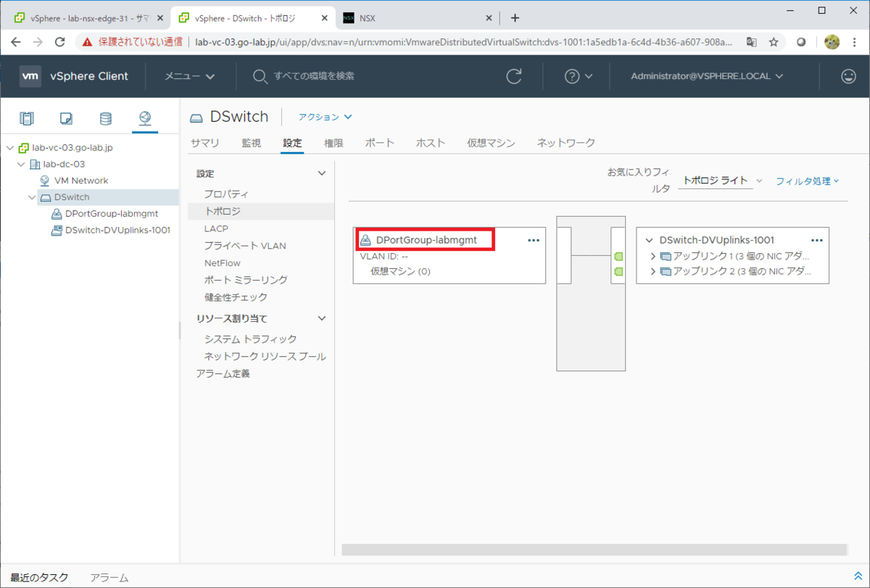Switch to the 最近のタスク bottom tab
Viewport: 870px width, 588px height.
click(x=39, y=578)
